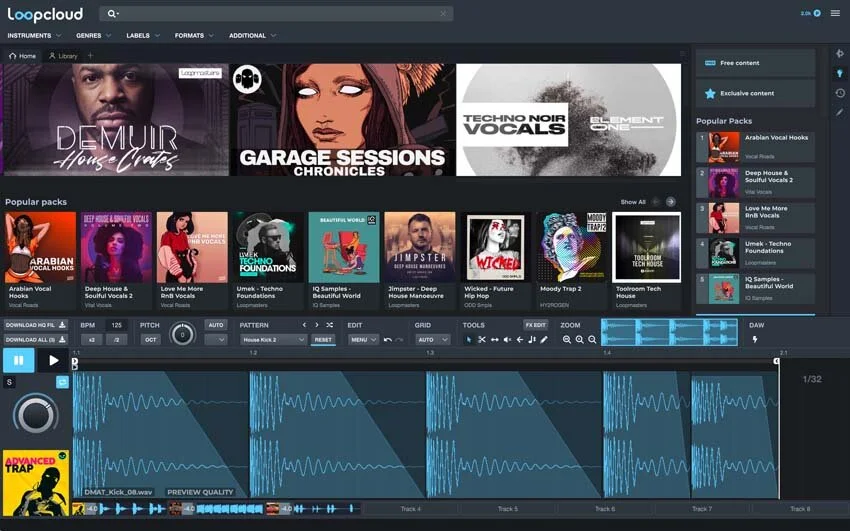
Task: Toggle solo S on the track
Action: 9,383
